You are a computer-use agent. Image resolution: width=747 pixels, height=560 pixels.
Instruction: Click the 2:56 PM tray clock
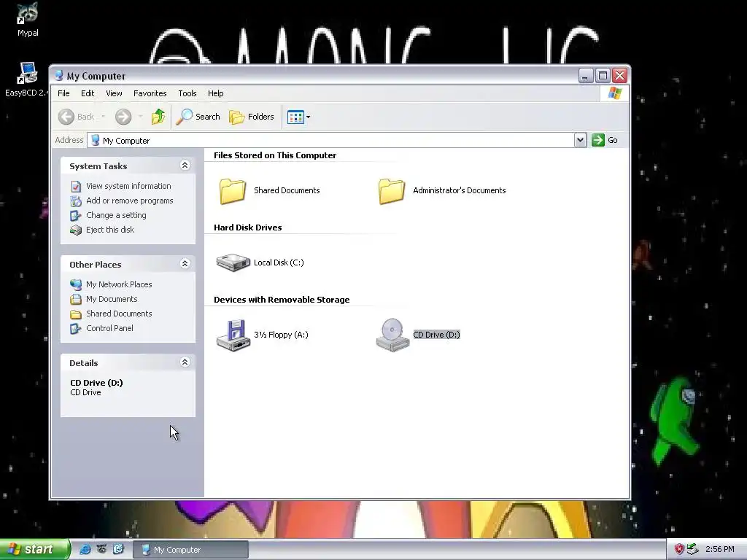coord(719,550)
